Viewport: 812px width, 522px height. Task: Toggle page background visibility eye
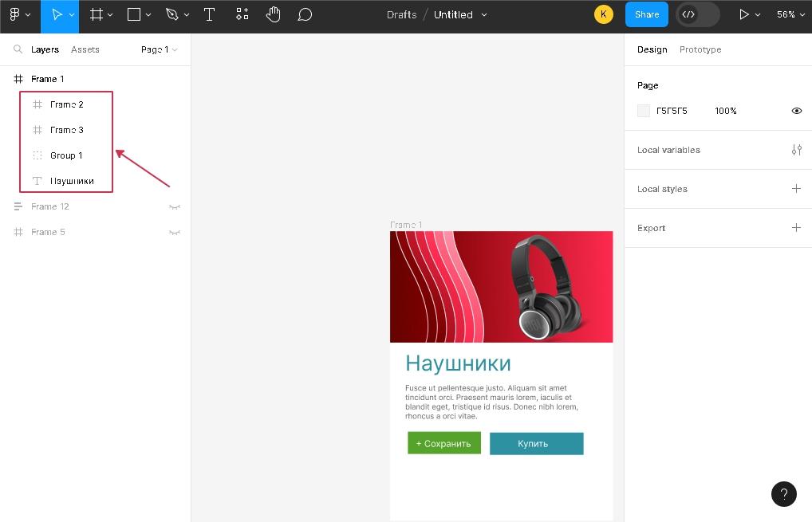tap(796, 111)
